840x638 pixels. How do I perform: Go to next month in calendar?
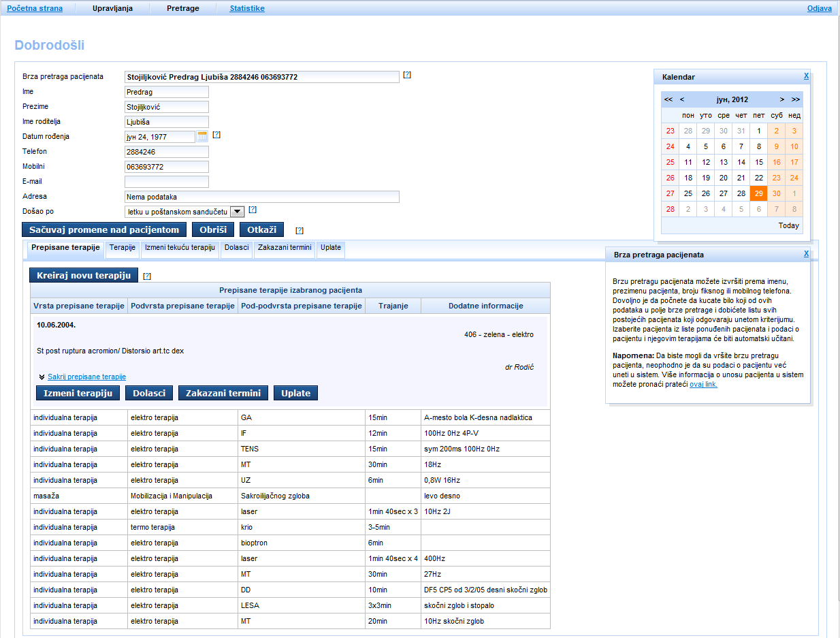(x=782, y=99)
